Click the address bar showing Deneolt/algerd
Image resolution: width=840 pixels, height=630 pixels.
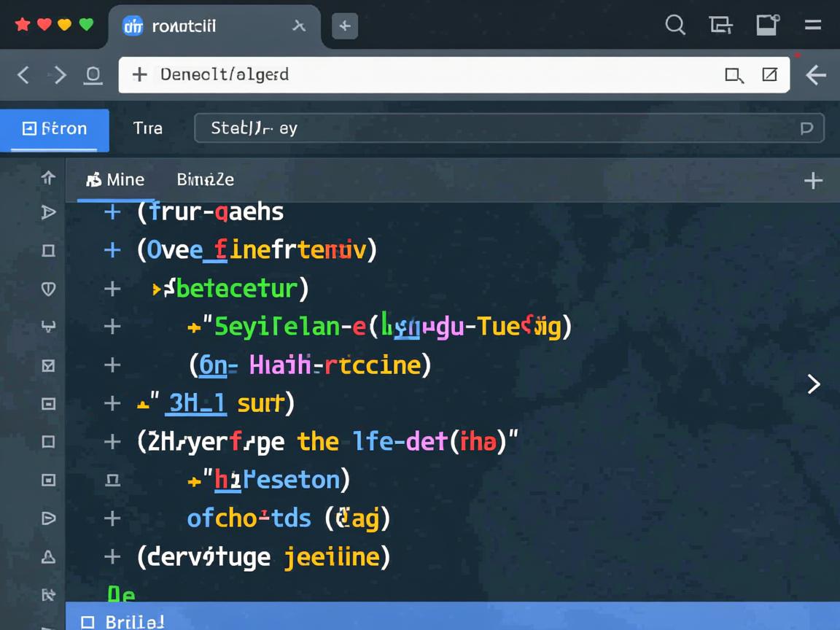pos(423,74)
